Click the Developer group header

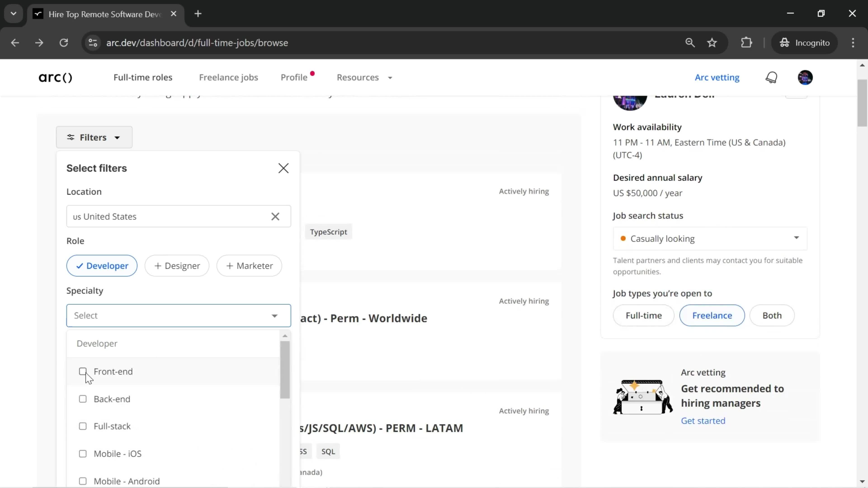point(97,343)
